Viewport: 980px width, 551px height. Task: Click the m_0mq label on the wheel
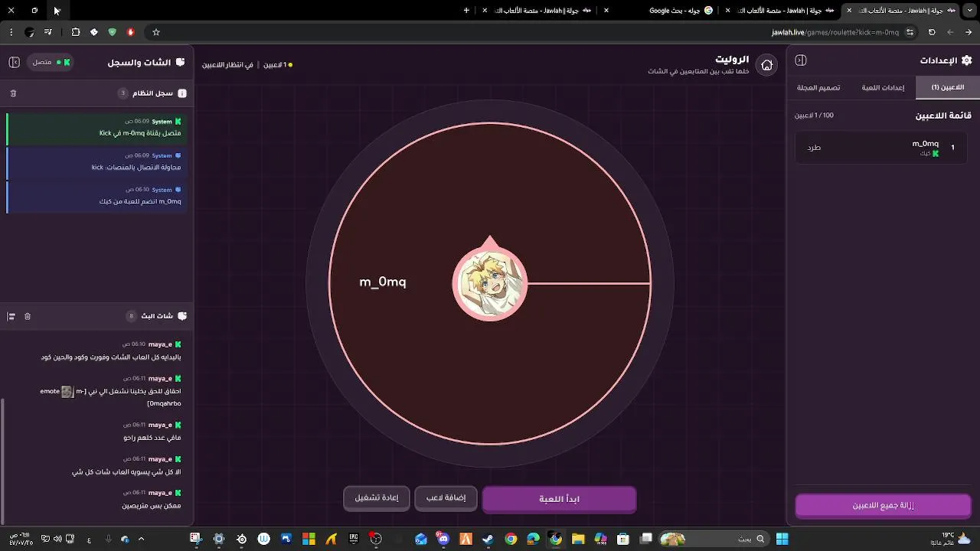(383, 282)
